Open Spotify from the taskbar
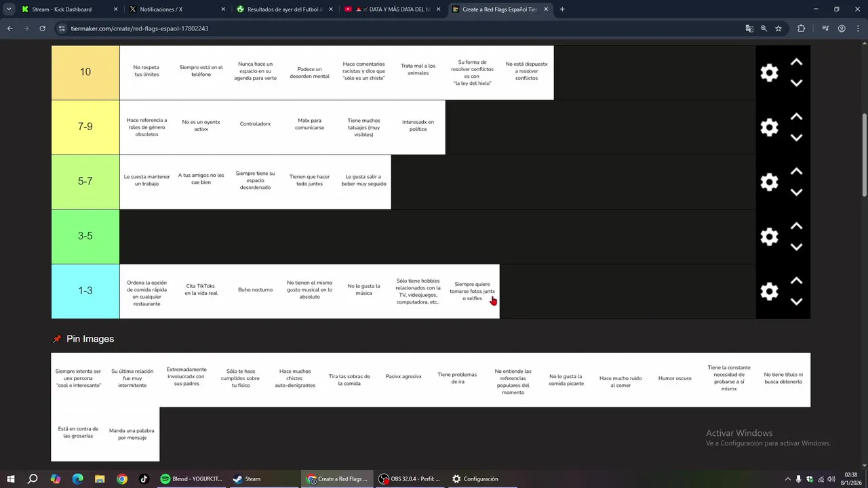The image size is (868, 488). tap(191, 479)
